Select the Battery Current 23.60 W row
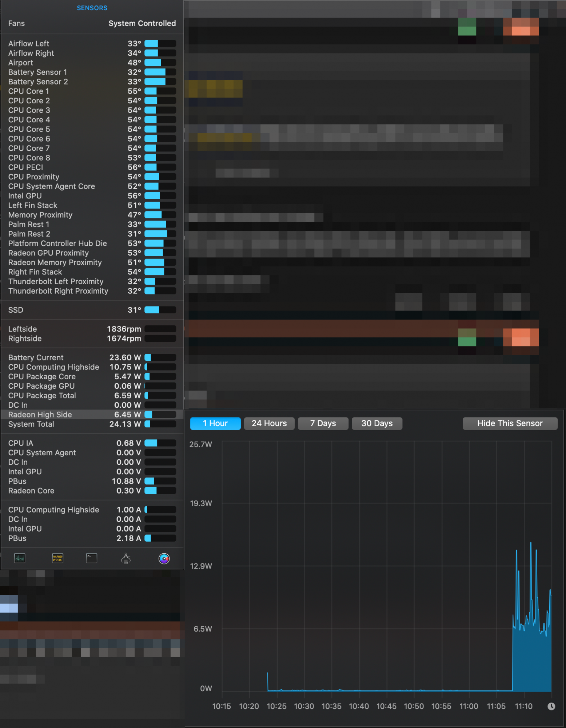This screenshot has width=566, height=728. pos(92,357)
